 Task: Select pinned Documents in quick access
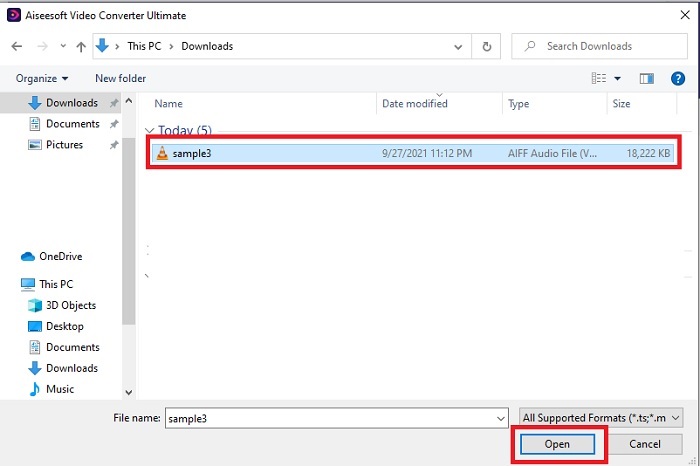64,124
